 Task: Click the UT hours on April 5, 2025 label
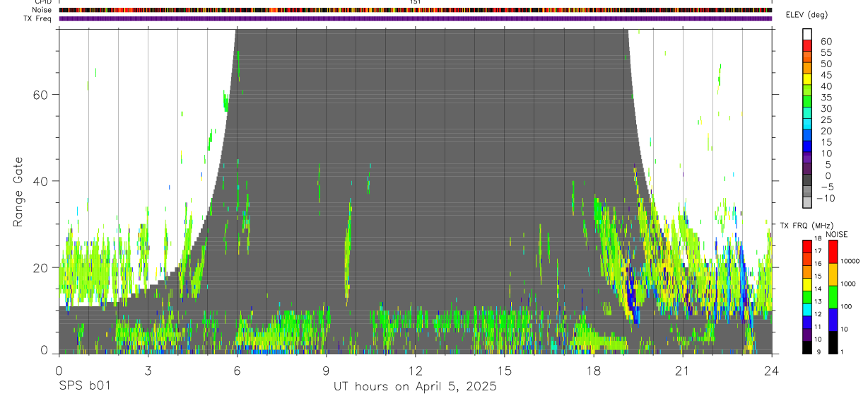coord(415,387)
